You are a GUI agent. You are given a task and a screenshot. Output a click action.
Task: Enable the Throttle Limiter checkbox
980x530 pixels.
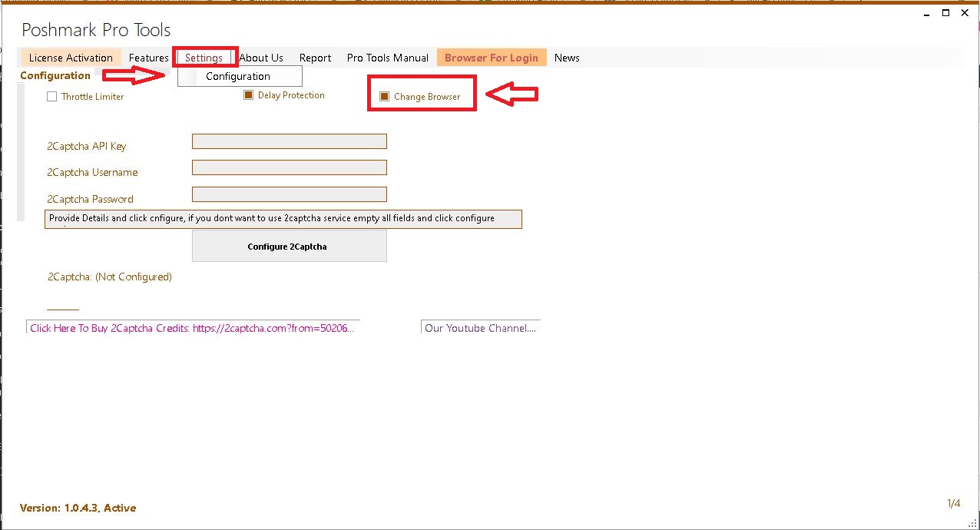point(52,97)
